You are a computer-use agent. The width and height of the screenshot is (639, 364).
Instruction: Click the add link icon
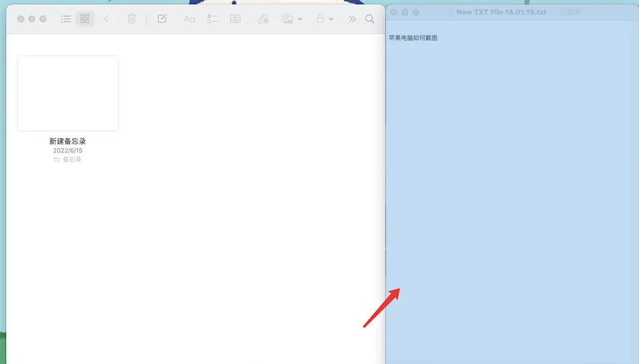tap(263, 19)
